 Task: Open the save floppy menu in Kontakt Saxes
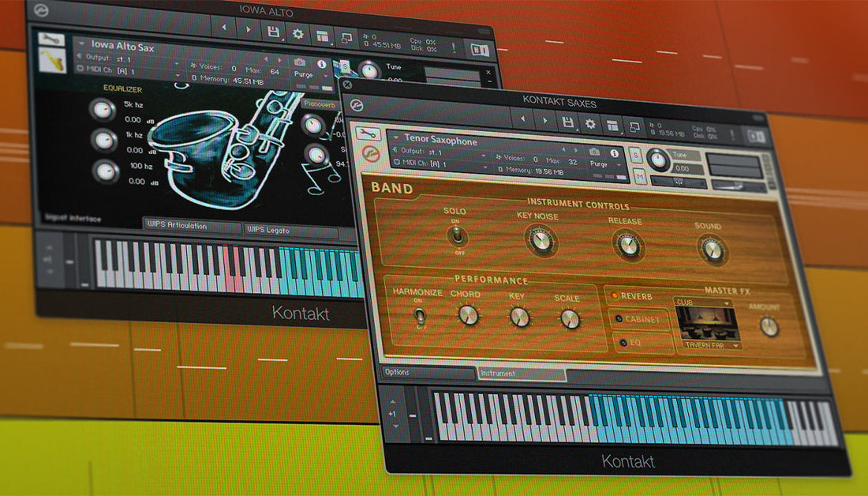567,122
